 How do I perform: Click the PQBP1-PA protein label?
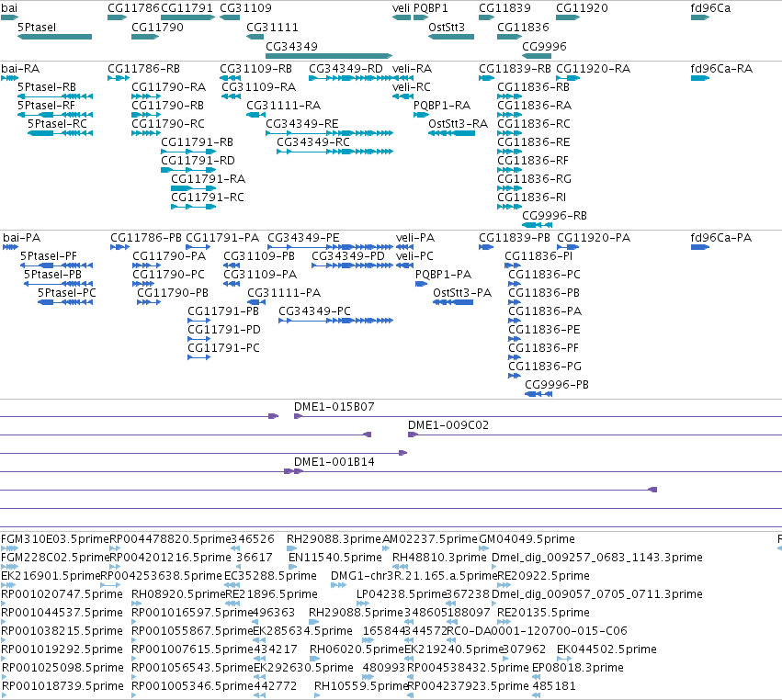pyautogui.click(x=443, y=275)
